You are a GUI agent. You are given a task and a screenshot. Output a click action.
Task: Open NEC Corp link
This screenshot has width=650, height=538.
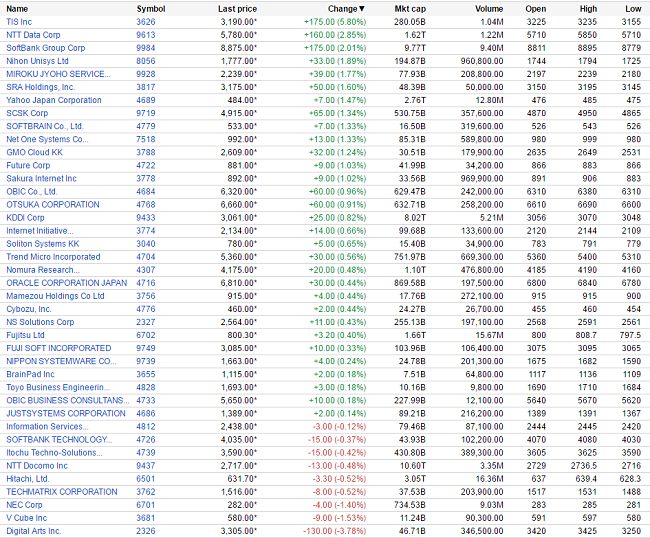(24, 505)
